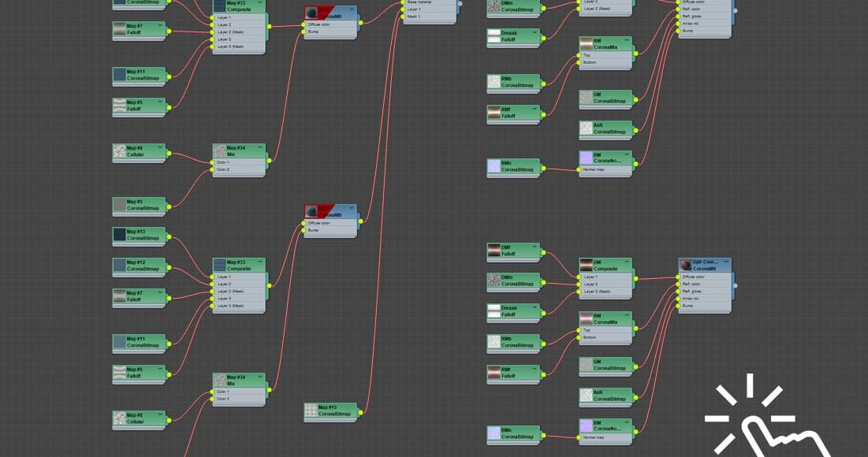
Task: Click the Uph Cvet material sphere preview
Action: [x=685, y=265]
